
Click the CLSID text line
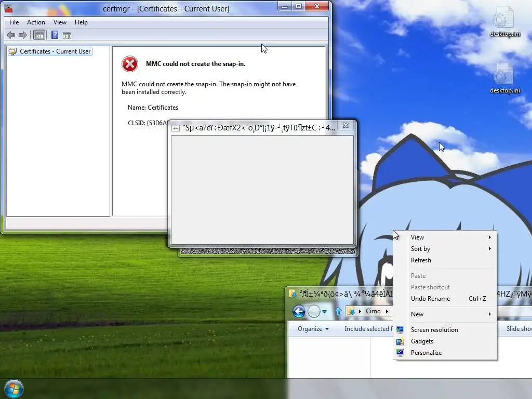pyautogui.click(x=148, y=123)
